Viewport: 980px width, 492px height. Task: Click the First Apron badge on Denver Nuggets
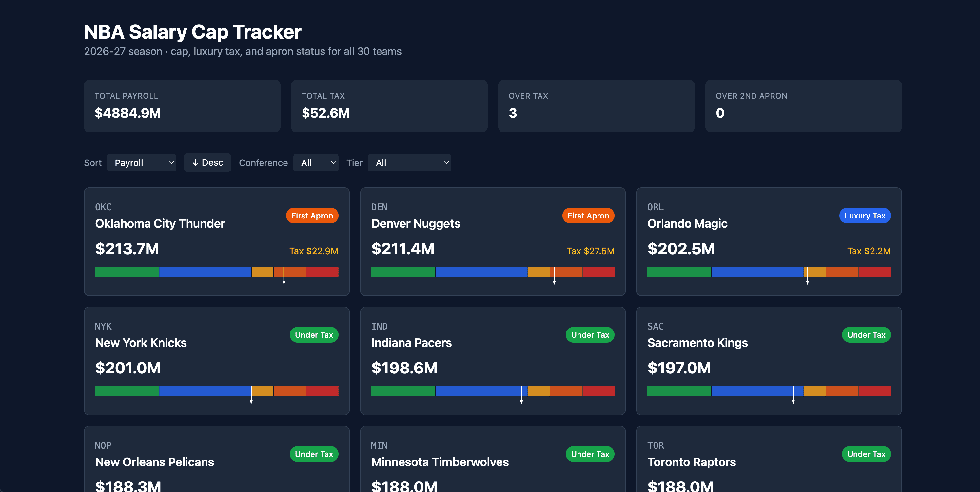pos(588,216)
